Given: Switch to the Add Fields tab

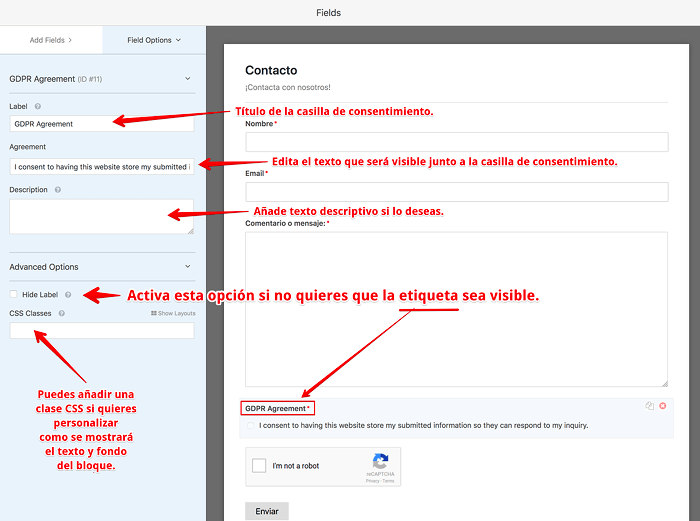Looking at the screenshot, I should 51,40.
